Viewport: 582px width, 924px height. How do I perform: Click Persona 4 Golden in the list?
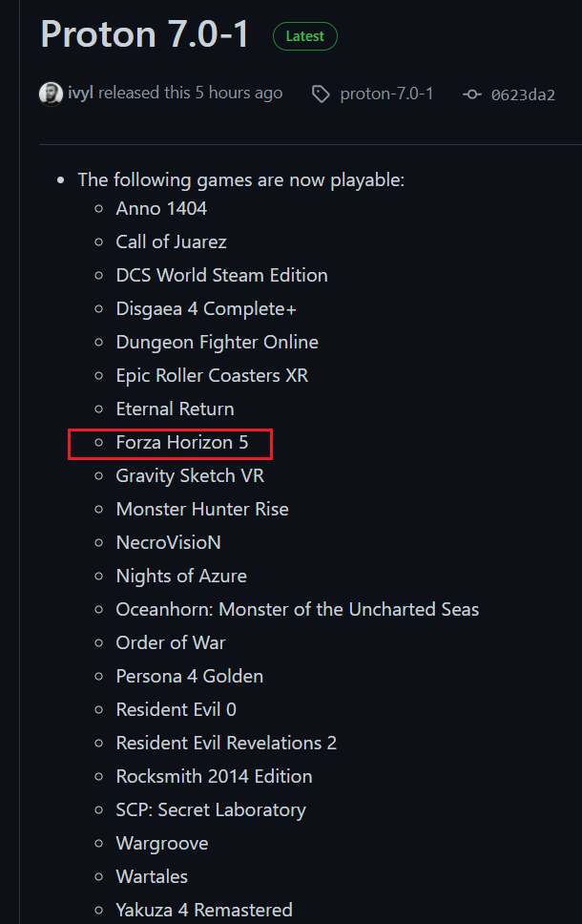tap(190, 677)
